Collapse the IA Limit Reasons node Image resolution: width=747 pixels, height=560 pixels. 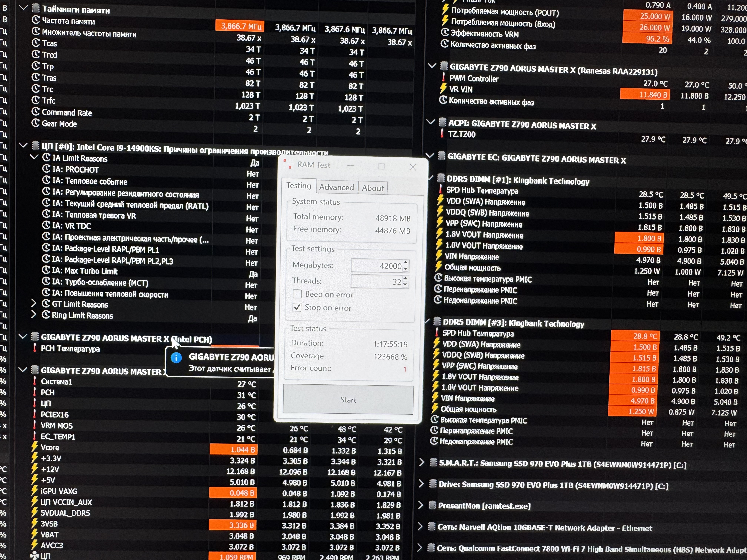point(34,157)
